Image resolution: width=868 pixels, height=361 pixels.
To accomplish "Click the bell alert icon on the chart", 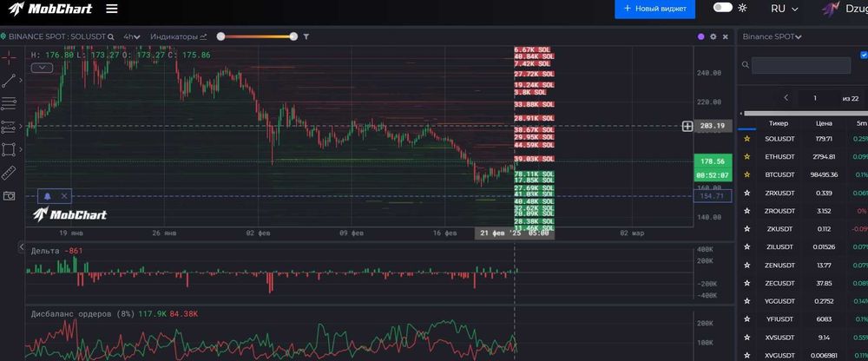I will pos(47,196).
